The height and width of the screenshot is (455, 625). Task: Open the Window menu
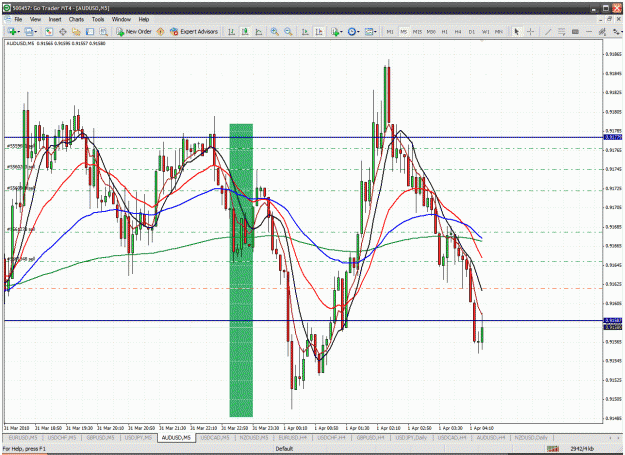click(x=121, y=19)
